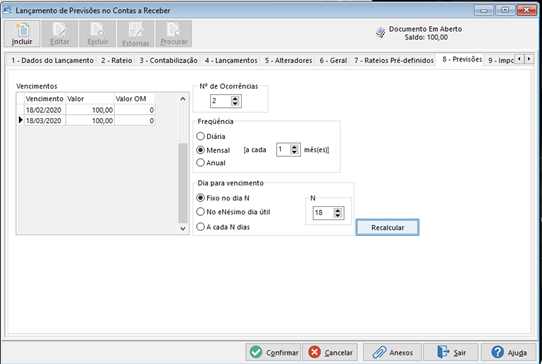Open Anexos attachments button

392,352
